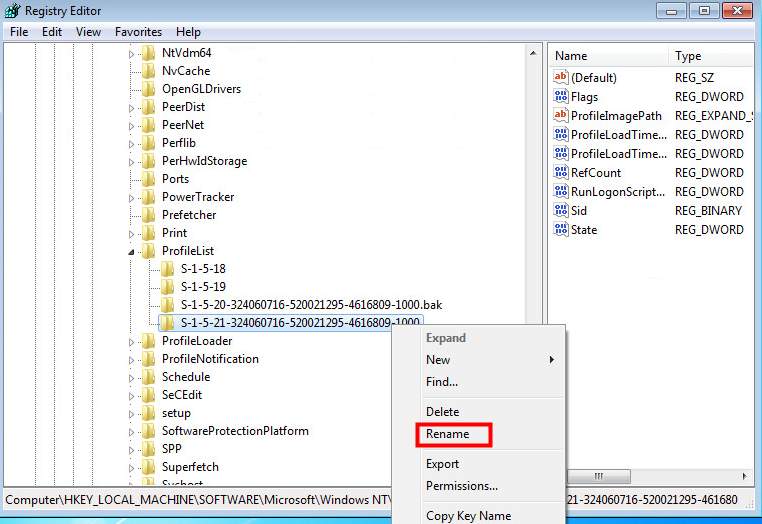Click the Sid binary value icon
The width and height of the screenshot is (762, 524).
point(561,210)
